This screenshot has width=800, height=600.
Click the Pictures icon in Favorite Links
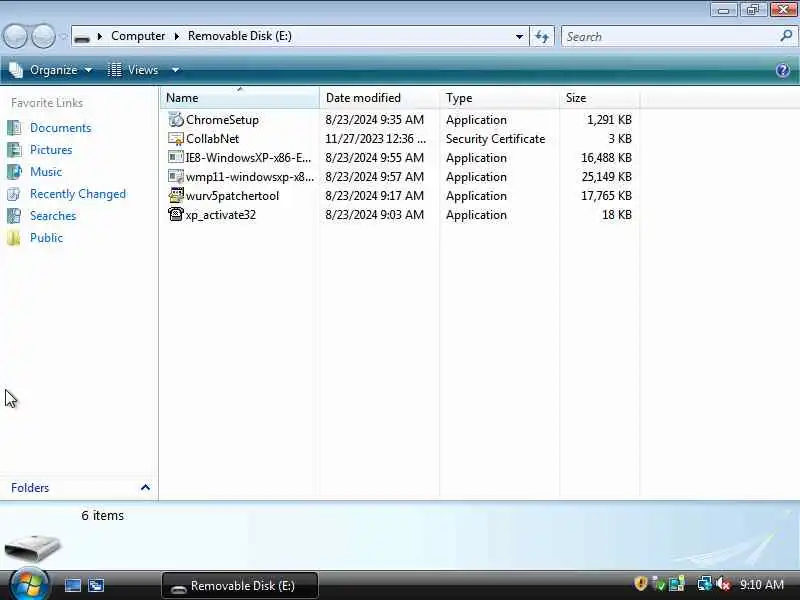[14, 149]
